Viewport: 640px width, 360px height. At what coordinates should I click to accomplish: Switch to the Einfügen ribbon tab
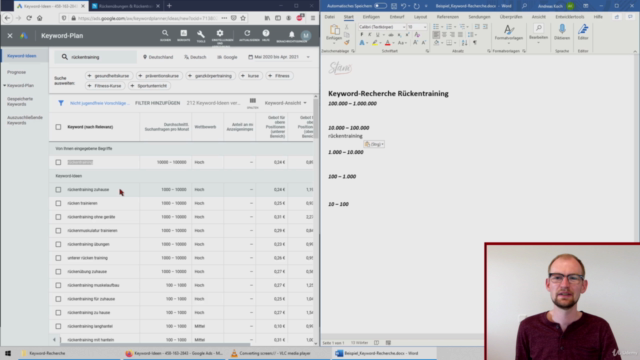point(371,17)
